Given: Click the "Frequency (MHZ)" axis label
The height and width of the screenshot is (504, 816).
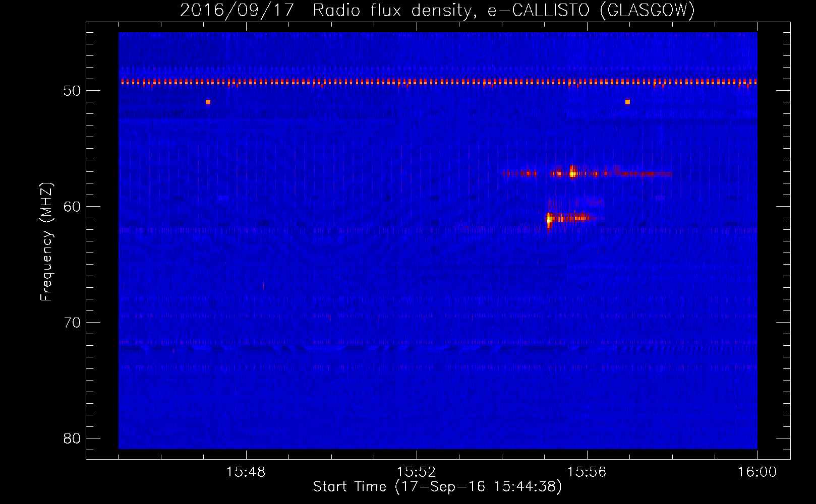Looking at the screenshot, I should point(46,242).
